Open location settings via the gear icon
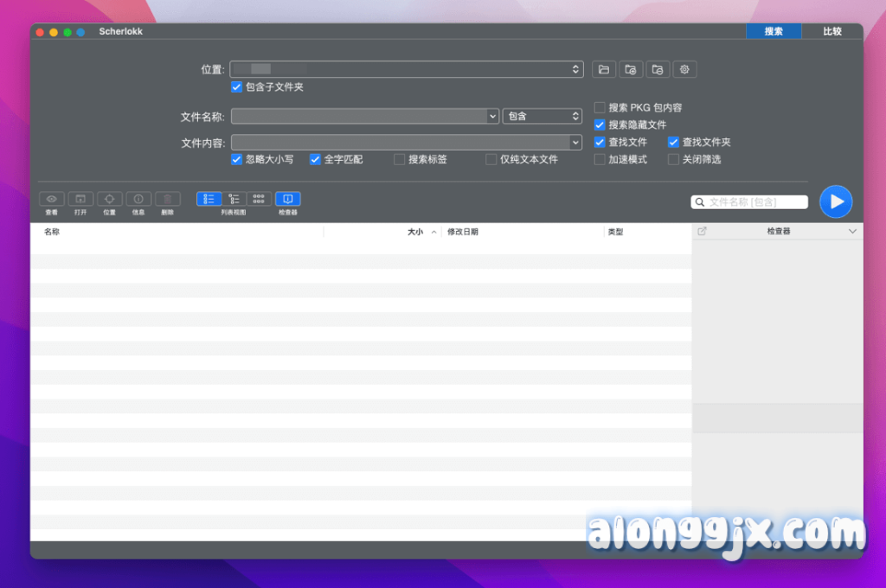The image size is (886, 588). pyautogui.click(x=684, y=69)
